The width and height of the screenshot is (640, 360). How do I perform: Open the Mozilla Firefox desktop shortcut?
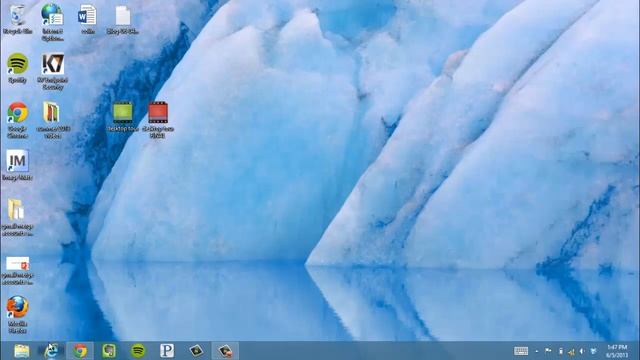click(17, 314)
